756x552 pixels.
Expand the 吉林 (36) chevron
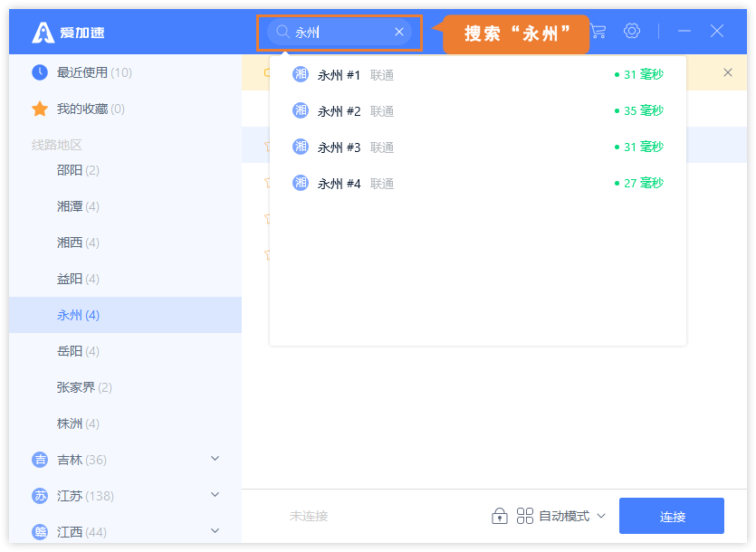tap(215, 459)
